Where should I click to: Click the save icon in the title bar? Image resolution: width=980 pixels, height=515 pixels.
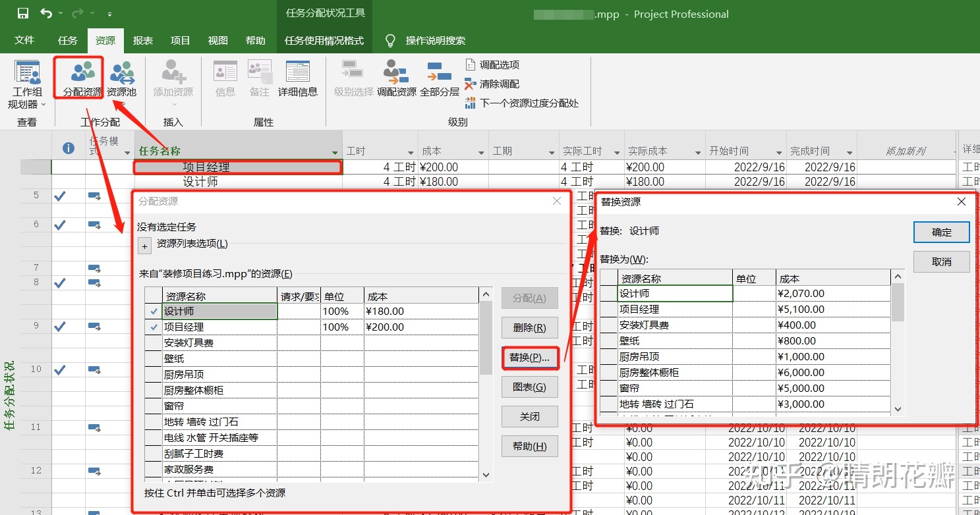click(22, 13)
